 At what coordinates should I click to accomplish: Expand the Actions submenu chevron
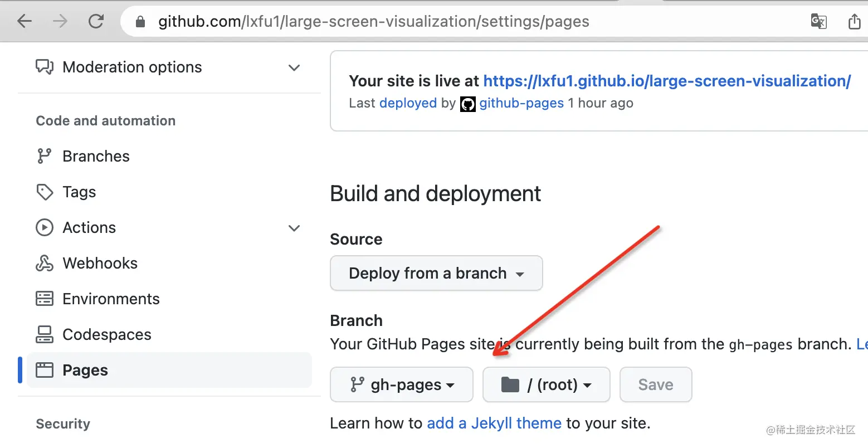tap(294, 228)
